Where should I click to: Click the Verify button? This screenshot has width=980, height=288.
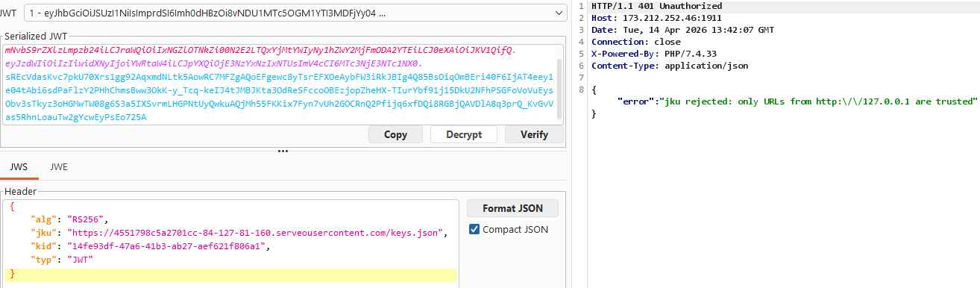tap(533, 135)
